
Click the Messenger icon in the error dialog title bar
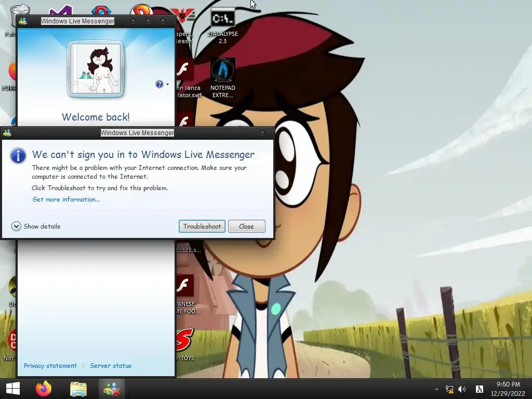[x=7, y=133]
